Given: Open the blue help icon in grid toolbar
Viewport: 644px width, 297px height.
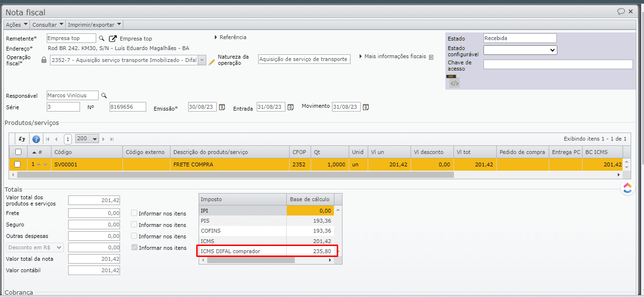Looking at the screenshot, I should coord(36,139).
